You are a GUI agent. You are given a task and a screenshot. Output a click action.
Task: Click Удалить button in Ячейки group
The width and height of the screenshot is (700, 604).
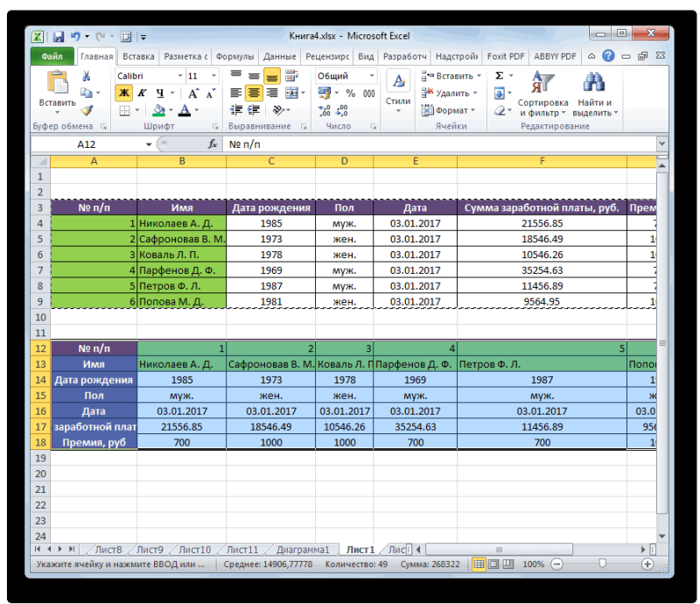[x=449, y=93]
